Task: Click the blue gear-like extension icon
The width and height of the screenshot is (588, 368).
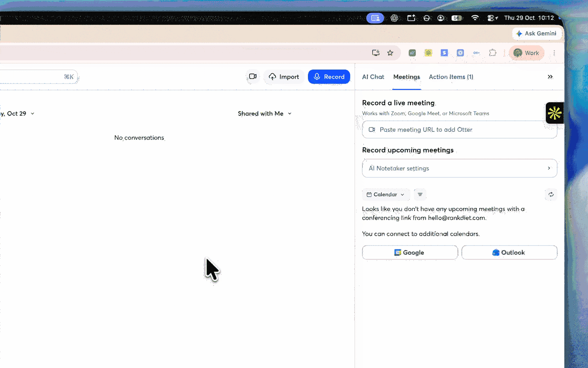Action: pos(460,53)
